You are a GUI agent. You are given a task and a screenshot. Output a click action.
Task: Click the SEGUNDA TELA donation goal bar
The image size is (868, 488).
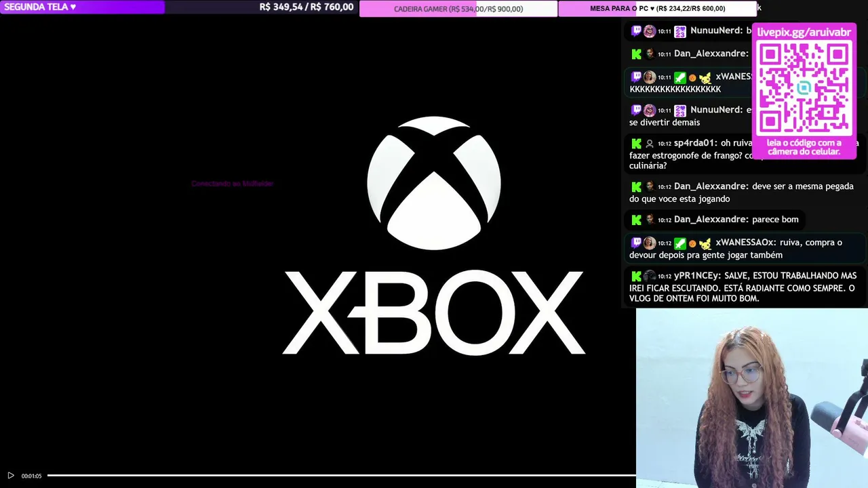[x=179, y=7]
